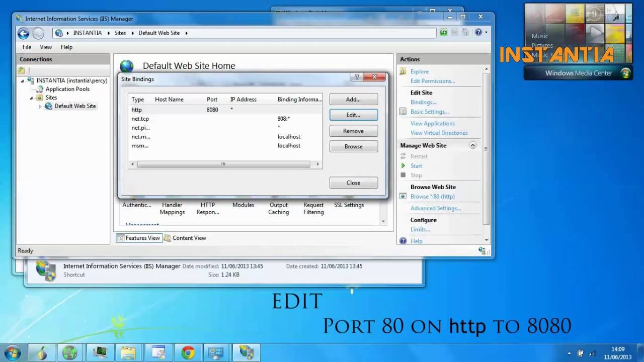This screenshot has height=362, width=644.
Task: Open the Basic Settings... link
Action: (429, 112)
